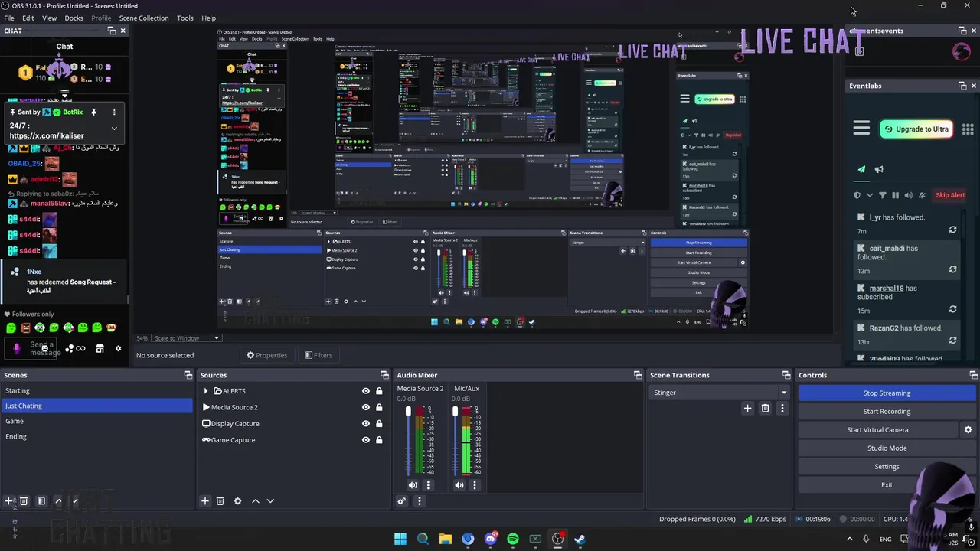The width and height of the screenshot is (980, 551).
Task: Open Audio Mixer panel three-dot menu
Action: coord(419,501)
